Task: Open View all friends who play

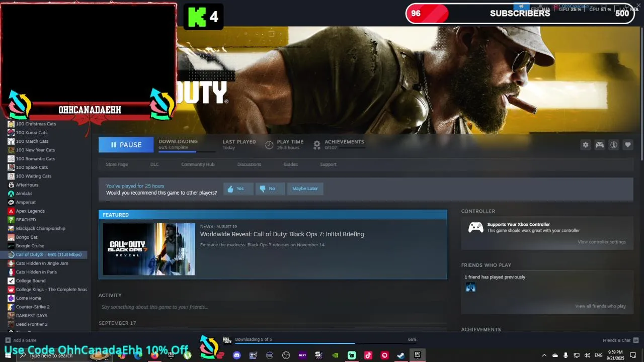Action: 601,306
